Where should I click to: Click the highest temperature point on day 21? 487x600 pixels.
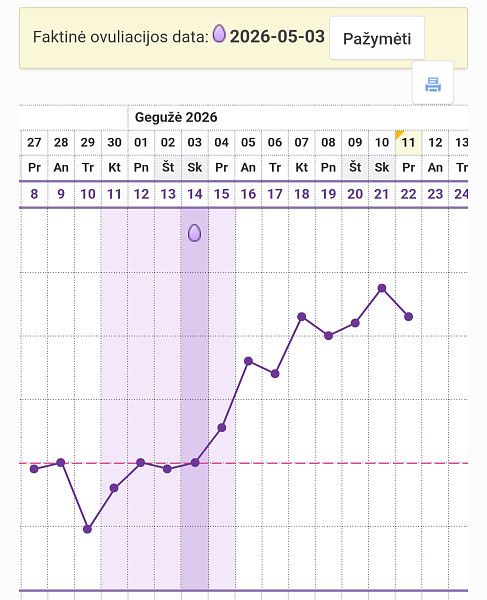(382, 288)
